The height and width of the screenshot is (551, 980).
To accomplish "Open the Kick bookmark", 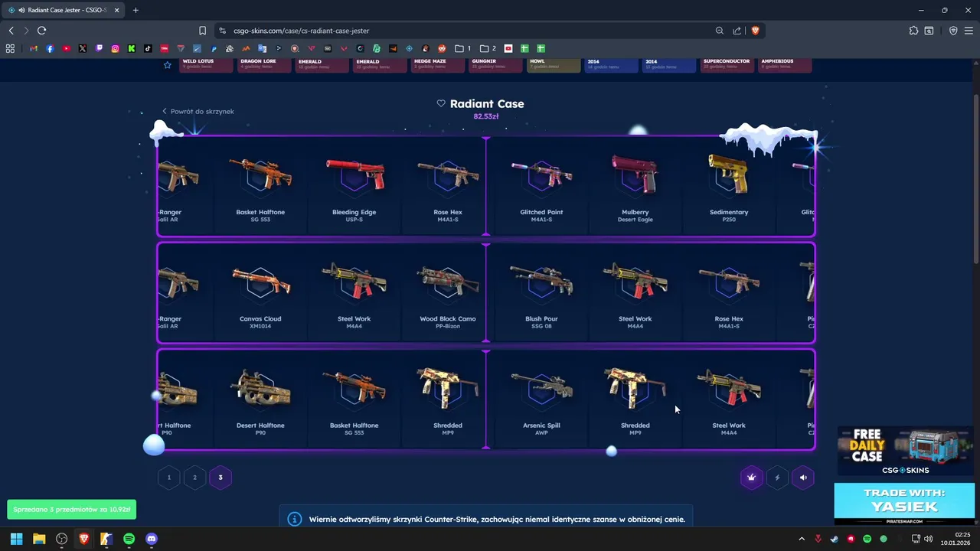I will point(132,48).
